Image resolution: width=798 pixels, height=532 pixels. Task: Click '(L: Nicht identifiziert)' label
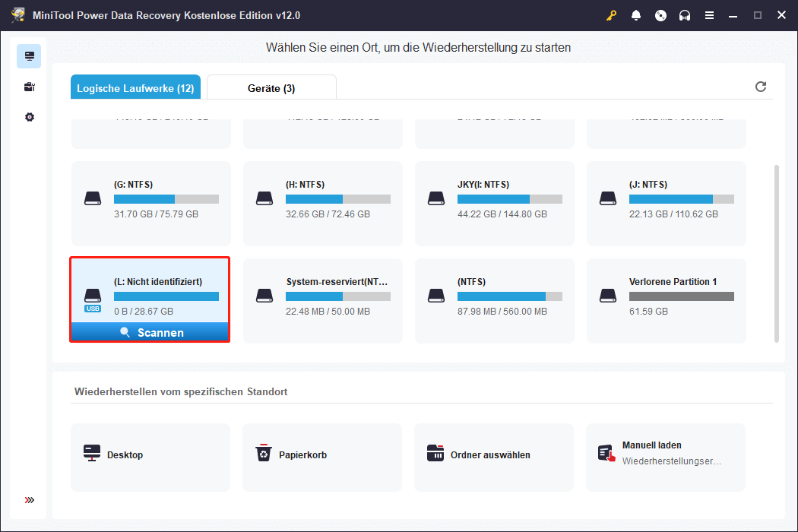coord(158,281)
